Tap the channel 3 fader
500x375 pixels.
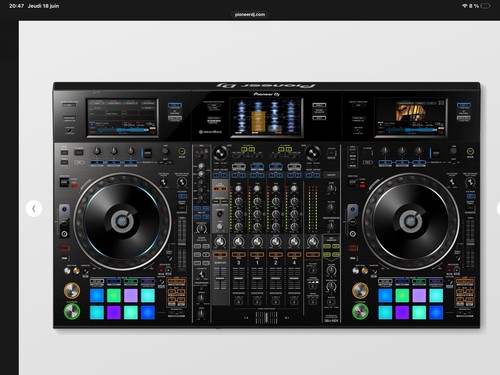[x=239, y=278]
